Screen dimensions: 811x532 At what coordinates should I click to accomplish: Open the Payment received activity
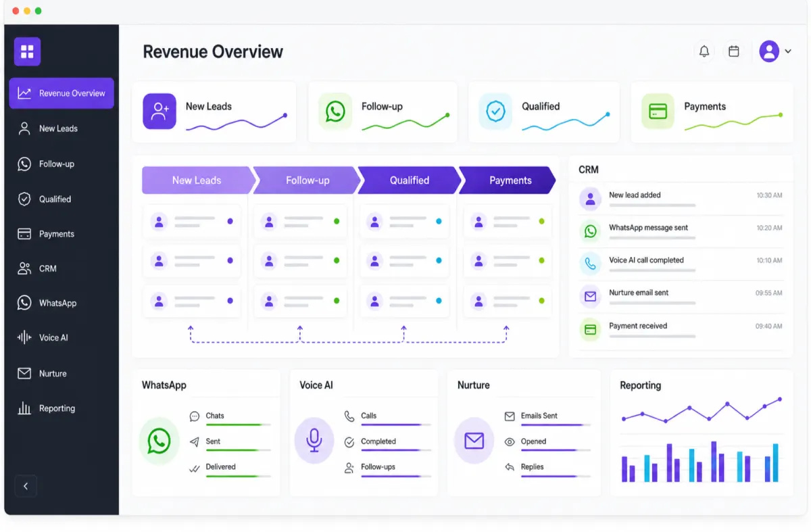point(681,329)
